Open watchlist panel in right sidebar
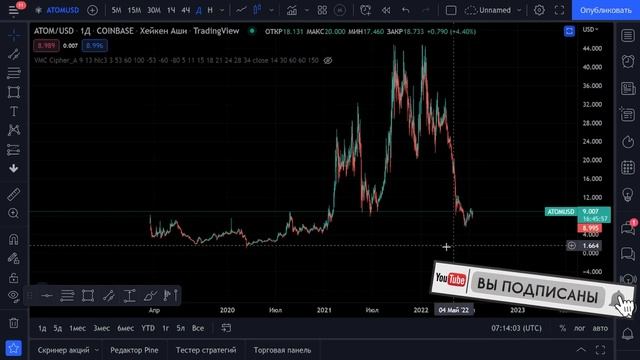 628,36
